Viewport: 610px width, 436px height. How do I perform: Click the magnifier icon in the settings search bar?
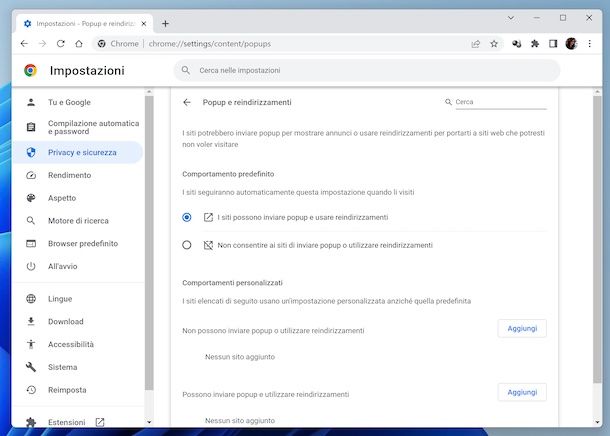[x=186, y=70]
